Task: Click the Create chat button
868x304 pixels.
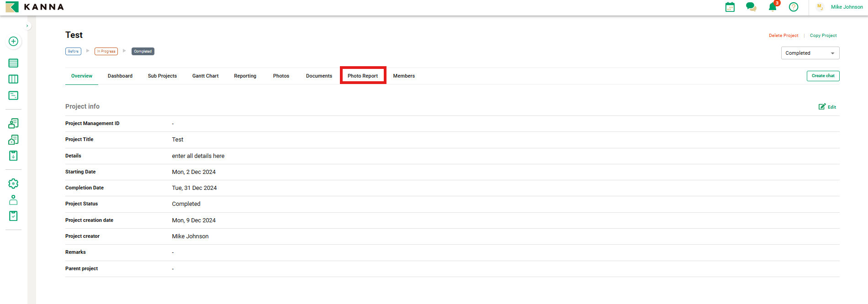Action: [823, 76]
